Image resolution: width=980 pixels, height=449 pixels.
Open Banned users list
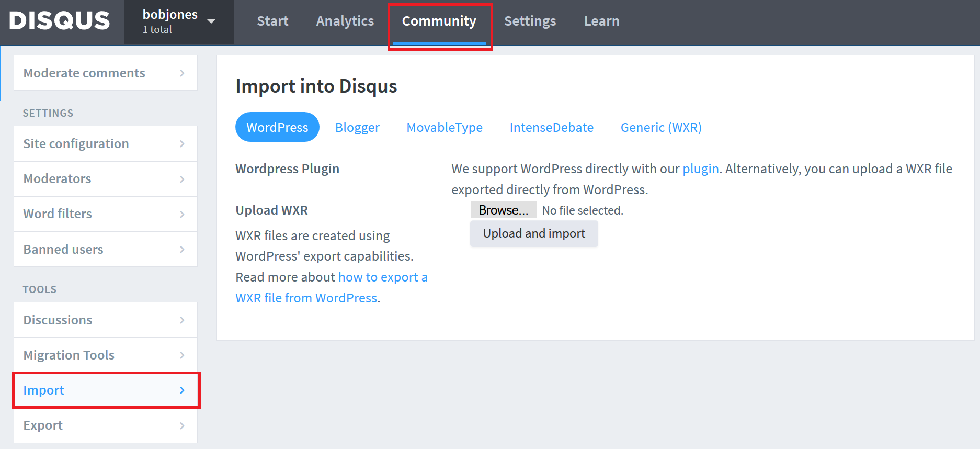click(x=106, y=249)
